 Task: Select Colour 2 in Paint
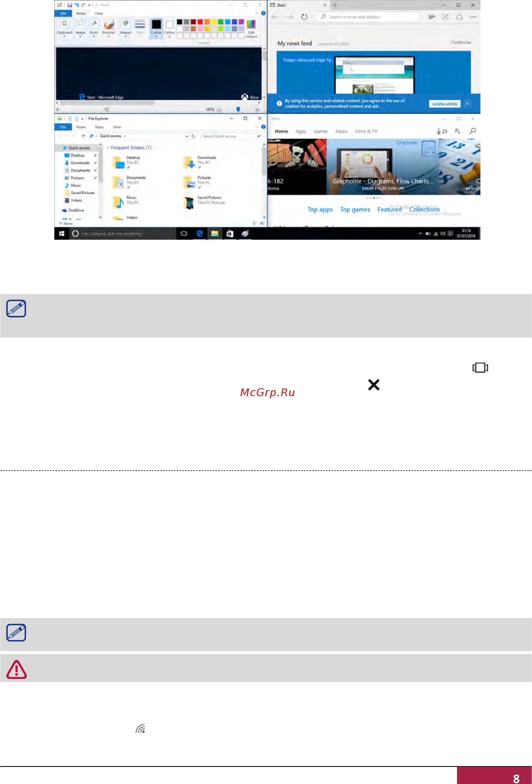[x=169, y=28]
